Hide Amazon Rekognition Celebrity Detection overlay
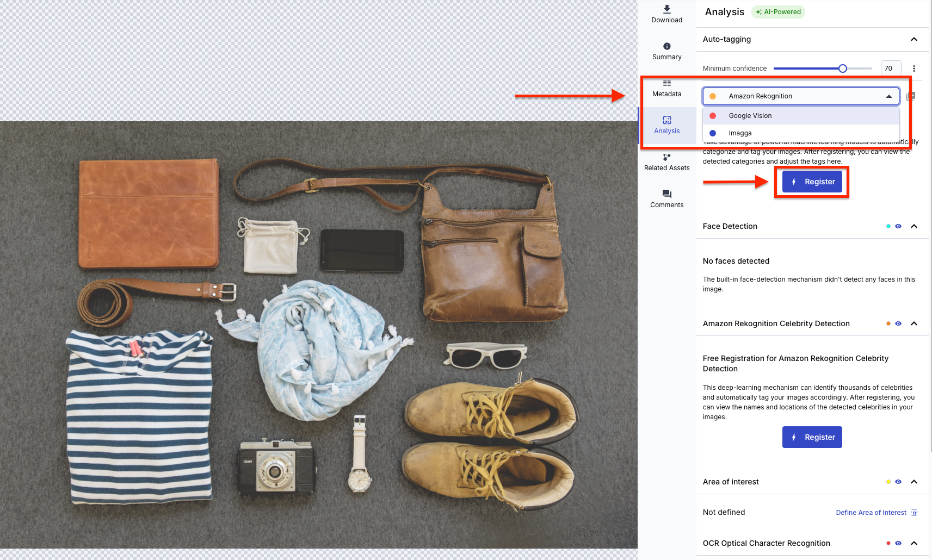 tap(898, 323)
